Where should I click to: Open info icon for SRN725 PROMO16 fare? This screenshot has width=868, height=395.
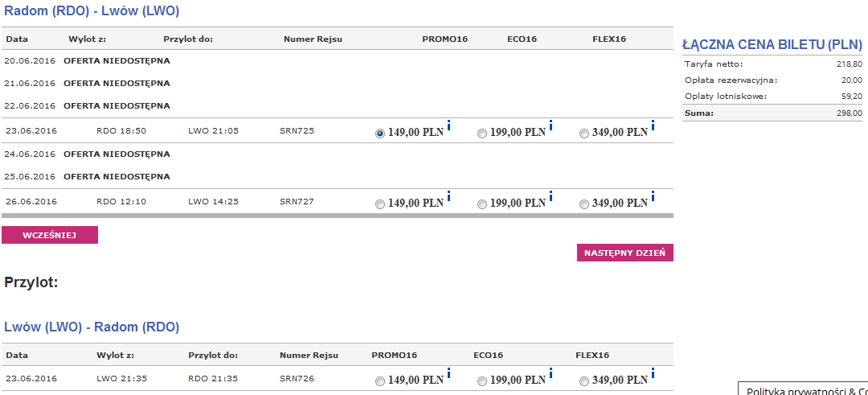click(449, 125)
